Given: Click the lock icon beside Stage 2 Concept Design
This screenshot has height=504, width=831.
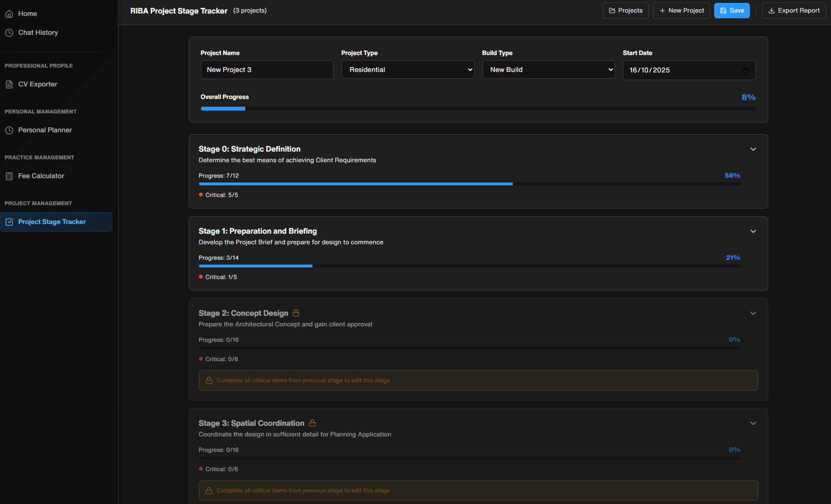Looking at the screenshot, I should click(296, 313).
